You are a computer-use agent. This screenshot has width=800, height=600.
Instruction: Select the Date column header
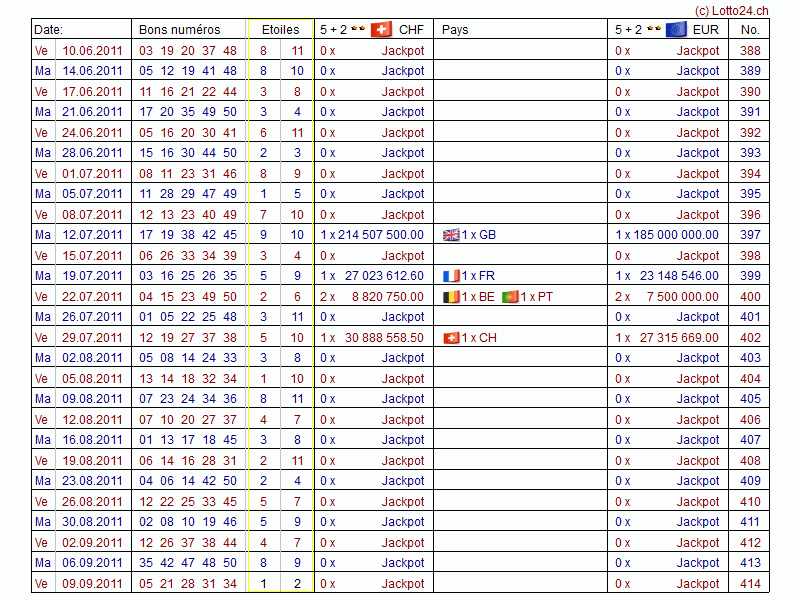click(x=49, y=29)
